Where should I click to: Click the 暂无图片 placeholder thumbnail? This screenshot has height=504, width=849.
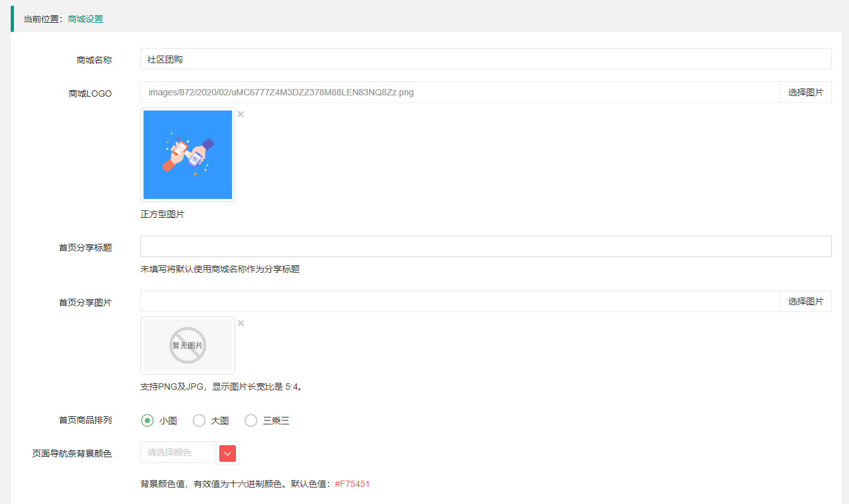click(188, 345)
